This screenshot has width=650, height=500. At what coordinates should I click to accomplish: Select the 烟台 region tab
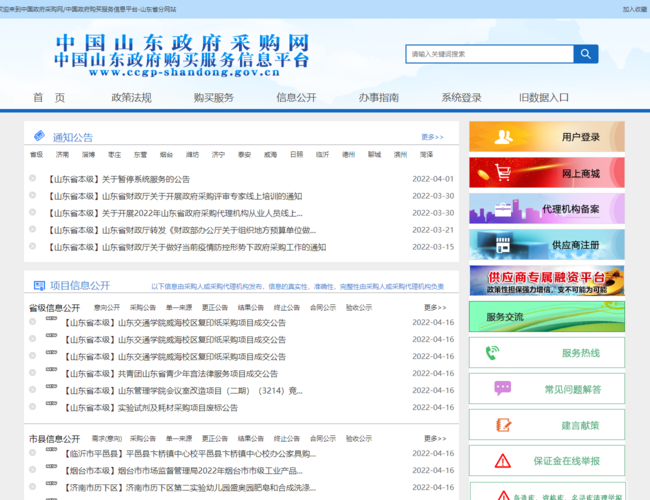(166, 154)
